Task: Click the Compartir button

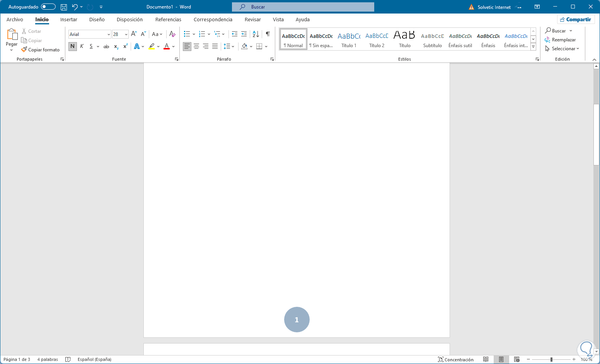Action: [x=576, y=20]
